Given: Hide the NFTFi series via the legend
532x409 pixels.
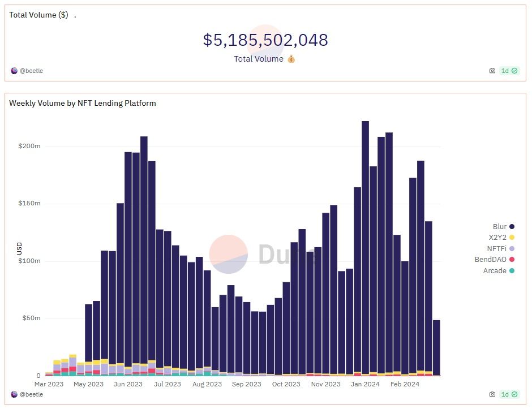Looking at the screenshot, I should point(499,249).
